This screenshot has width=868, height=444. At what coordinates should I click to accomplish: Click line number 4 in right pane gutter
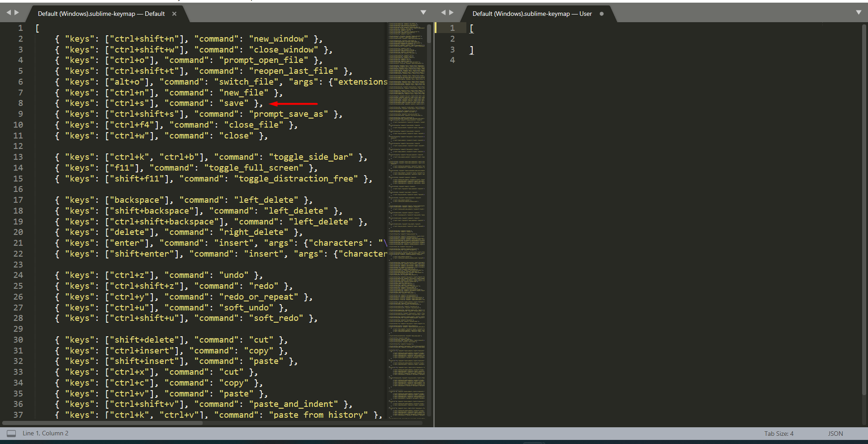tap(452, 60)
